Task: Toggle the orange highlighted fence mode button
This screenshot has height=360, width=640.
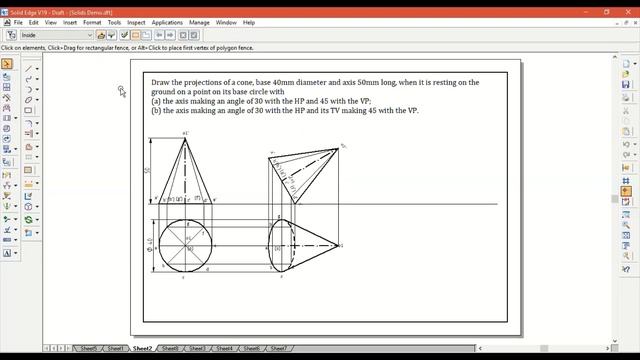Action: tap(136, 35)
